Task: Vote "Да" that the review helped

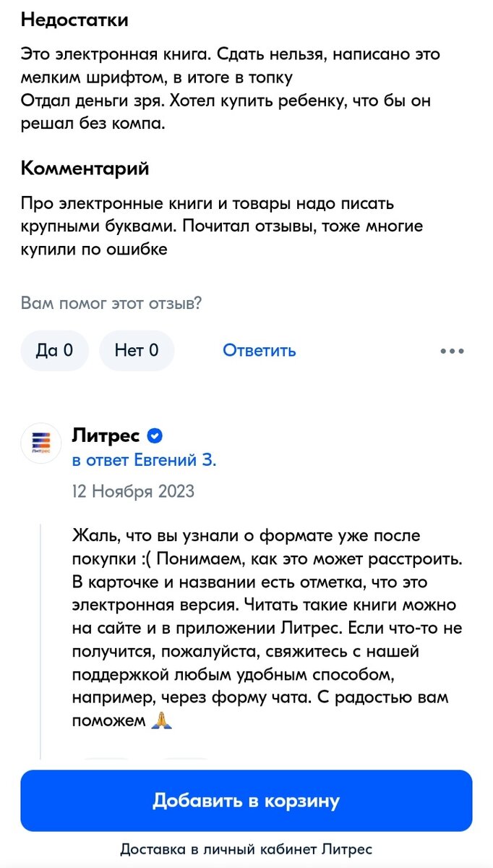Action: click(x=54, y=351)
